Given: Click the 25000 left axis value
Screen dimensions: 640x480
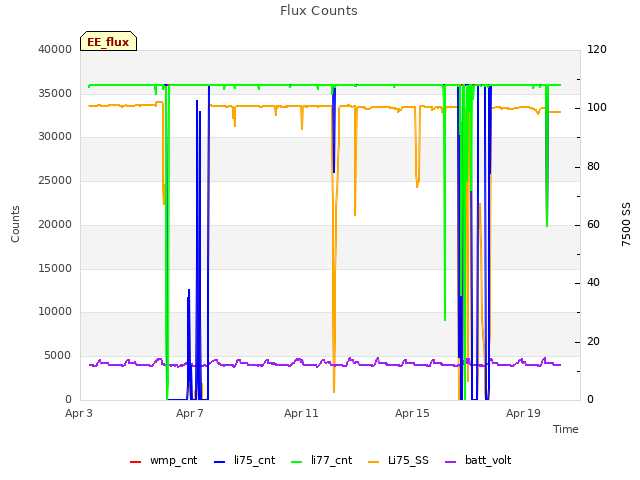Looking at the screenshot, I should click(x=55, y=180).
